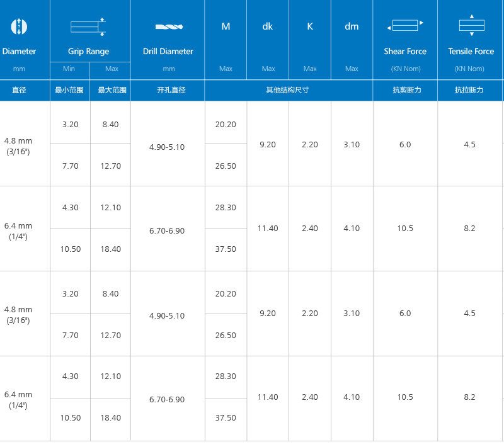This screenshot has height=447, width=504.
Task: Click the Diameter circle icon in header
Action: click(19, 26)
